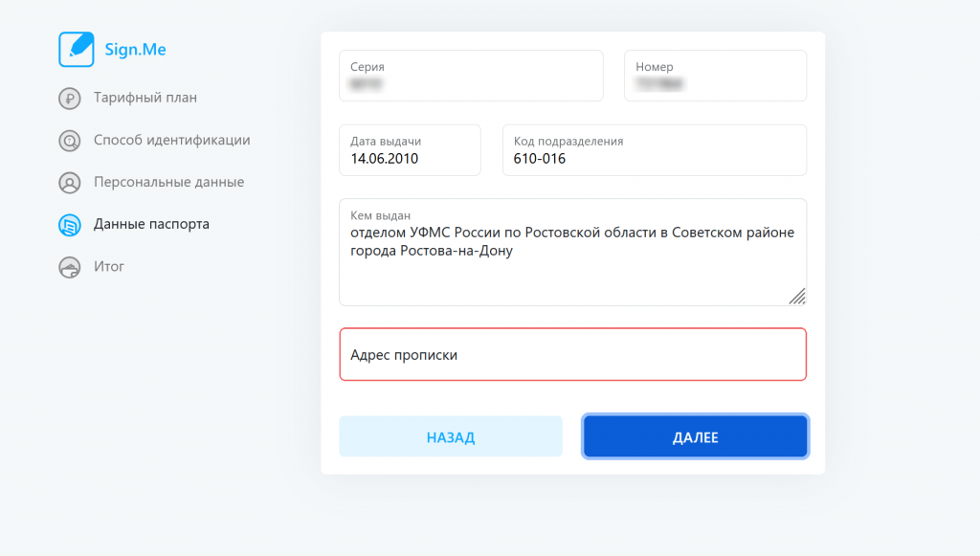Screen dimensions: 980x556
Task: Open the Итог step
Action: (109, 266)
